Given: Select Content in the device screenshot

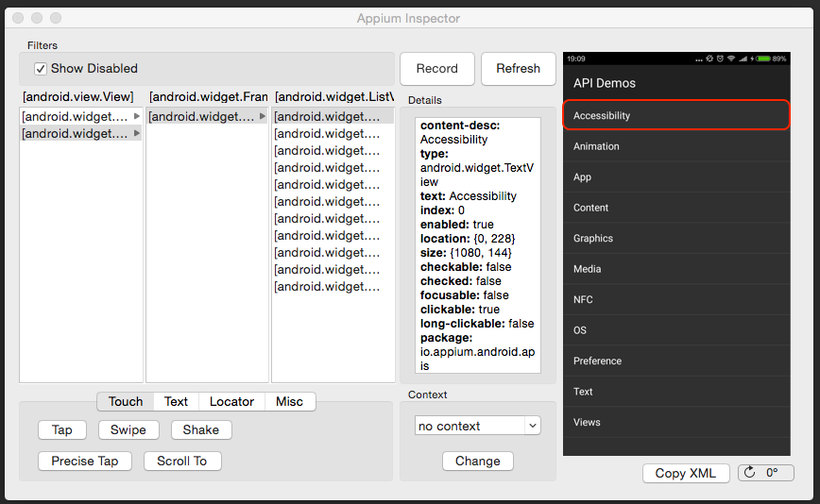Looking at the screenshot, I should click(676, 208).
